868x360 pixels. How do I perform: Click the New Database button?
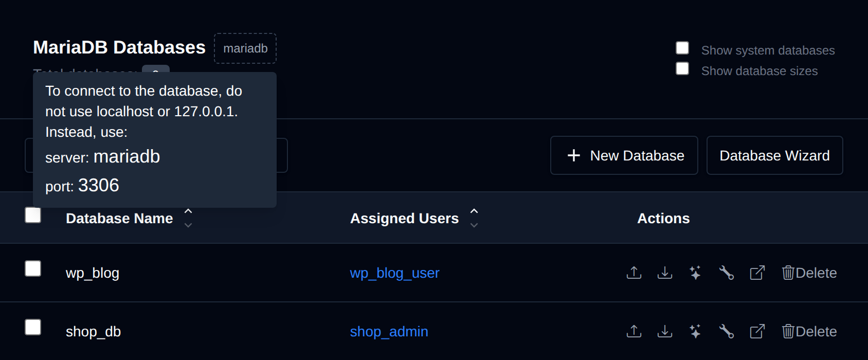click(x=624, y=155)
